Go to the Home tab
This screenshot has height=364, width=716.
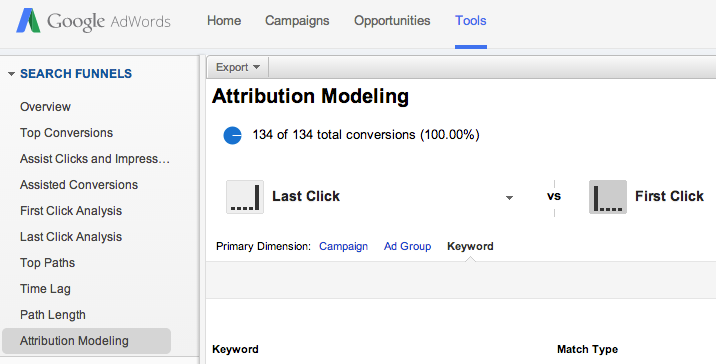[x=224, y=21]
